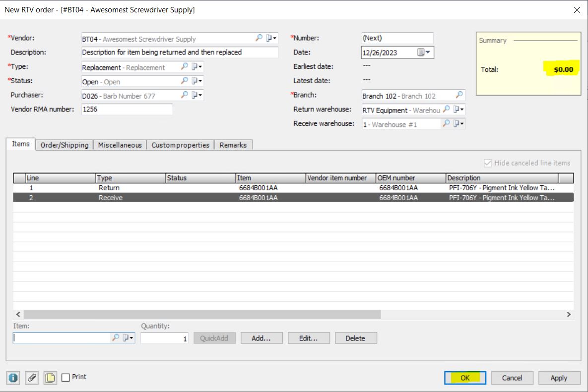
Task: Click the Total value $0.00
Action: (x=563, y=70)
